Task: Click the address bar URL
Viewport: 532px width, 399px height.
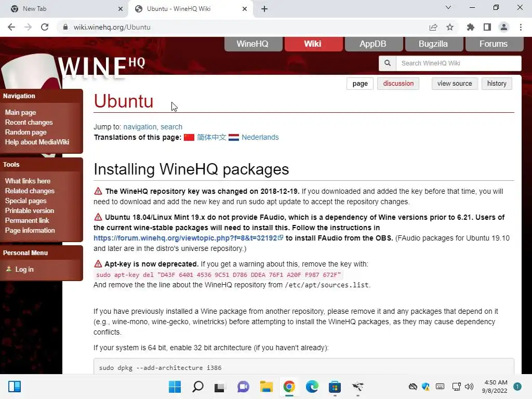Action: tap(112, 27)
